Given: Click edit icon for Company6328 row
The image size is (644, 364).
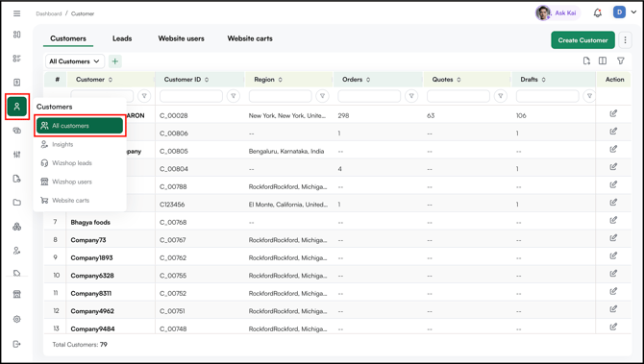Looking at the screenshot, I should [613, 274].
